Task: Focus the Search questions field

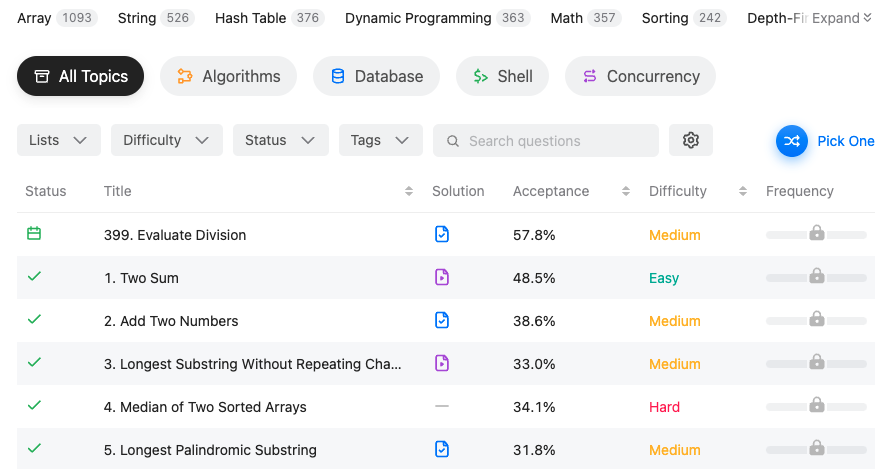Action: (546, 141)
